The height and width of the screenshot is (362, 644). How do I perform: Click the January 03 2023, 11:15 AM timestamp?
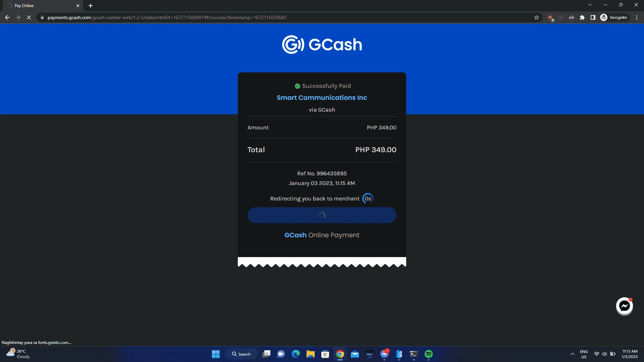tap(322, 183)
